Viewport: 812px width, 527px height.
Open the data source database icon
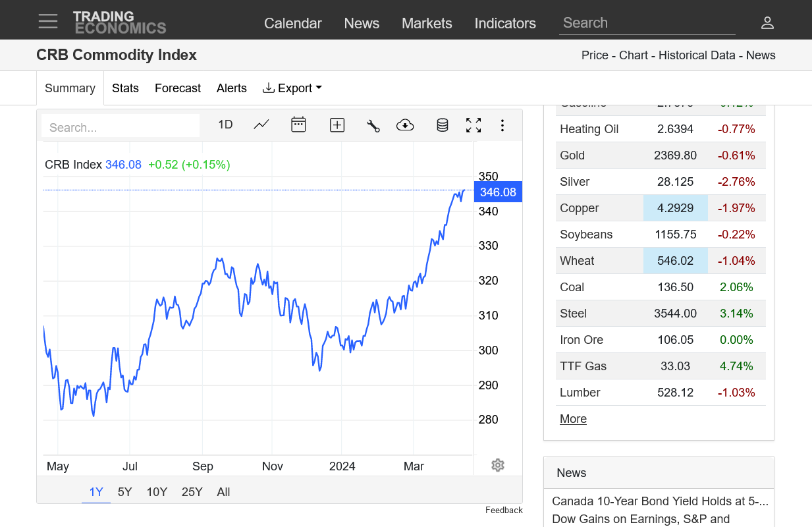441,125
